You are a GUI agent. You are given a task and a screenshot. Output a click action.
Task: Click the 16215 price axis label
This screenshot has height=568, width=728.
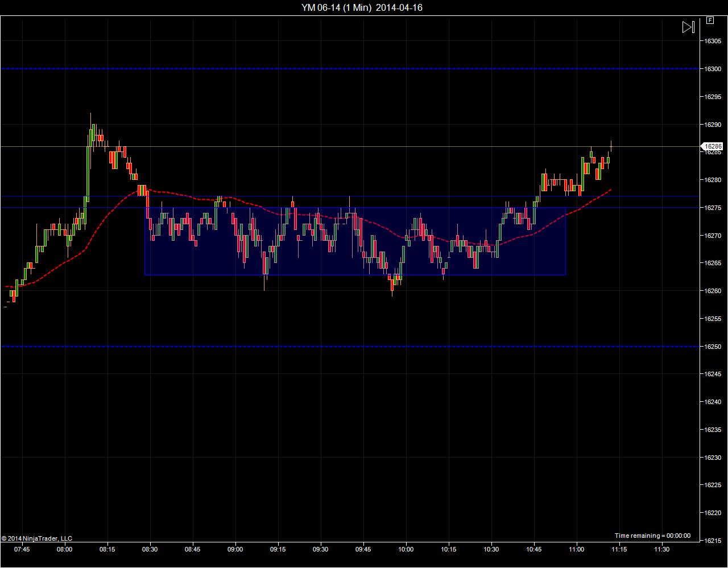pos(713,540)
